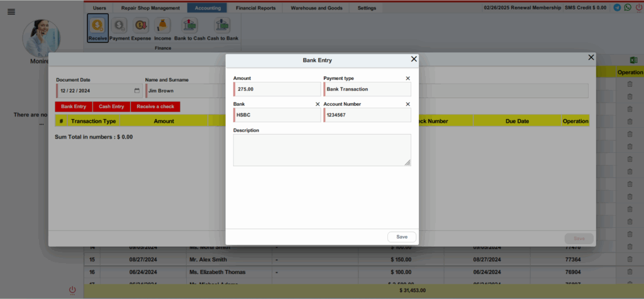Clear the Payment type field
This screenshot has width=644, height=299.
(408, 78)
